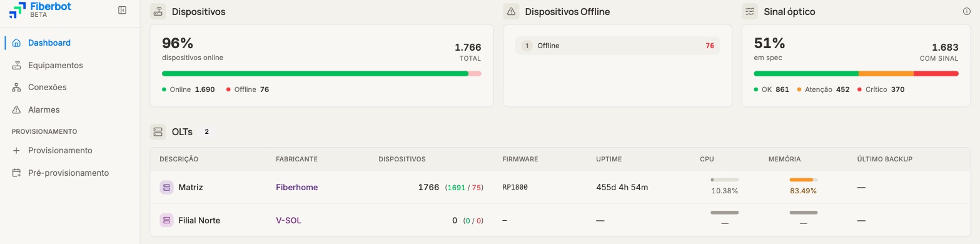Click the plus icon beside Provisionamento
The image size is (980, 244).
(16, 151)
